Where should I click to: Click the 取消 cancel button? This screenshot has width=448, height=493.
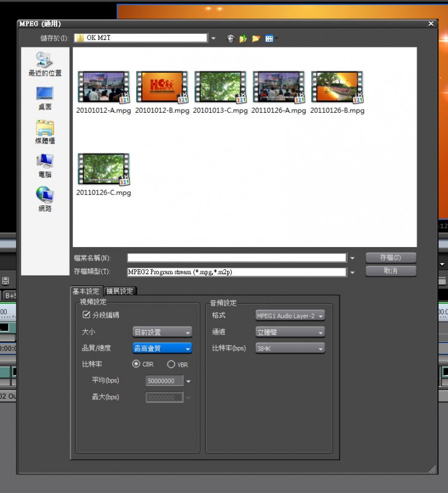tap(391, 271)
